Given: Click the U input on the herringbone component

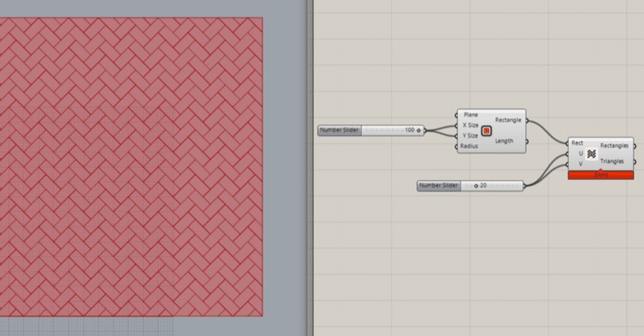Looking at the screenshot, I should click(x=580, y=154).
